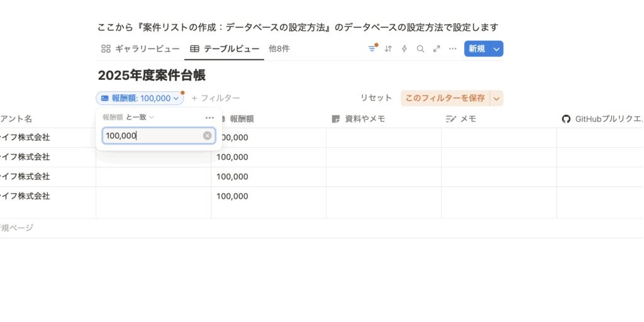
Task: Switch to the ギャラリービュー tab
Action: click(140, 49)
